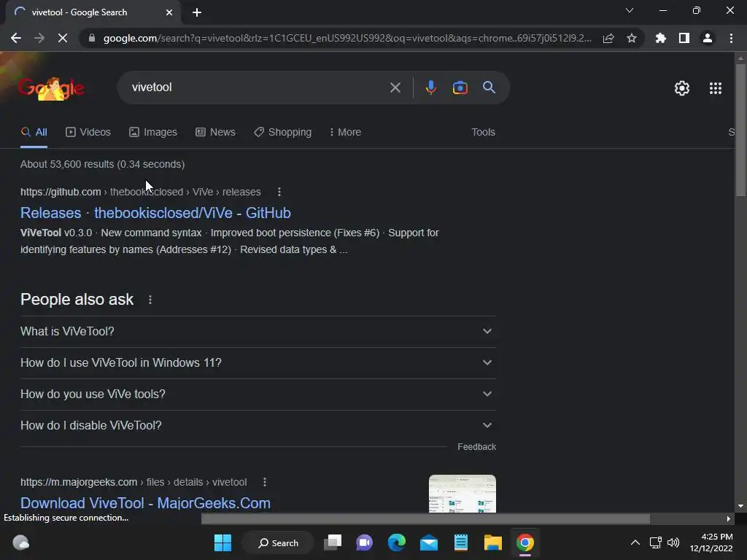Click the address bar URL
Image resolution: width=747 pixels, height=560 pixels.
(347, 38)
